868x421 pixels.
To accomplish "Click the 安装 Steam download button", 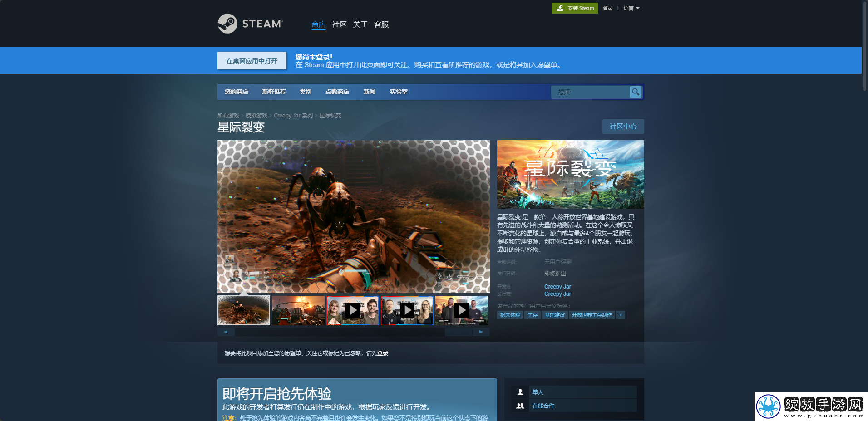I will (575, 8).
